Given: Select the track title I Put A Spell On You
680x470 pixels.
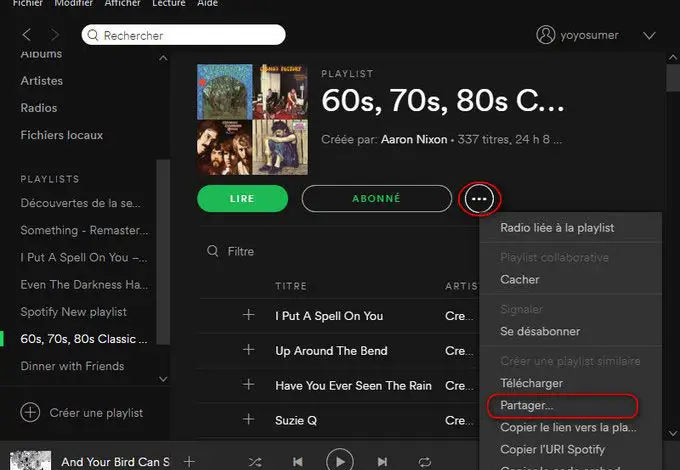Looking at the screenshot, I should pyautogui.click(x=329, y=316).
